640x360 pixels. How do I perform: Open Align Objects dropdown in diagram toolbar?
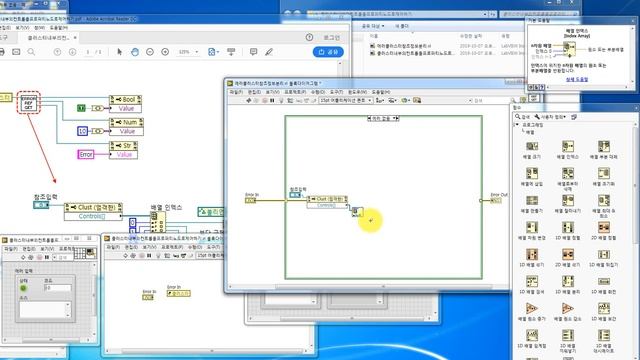(380, 100)
